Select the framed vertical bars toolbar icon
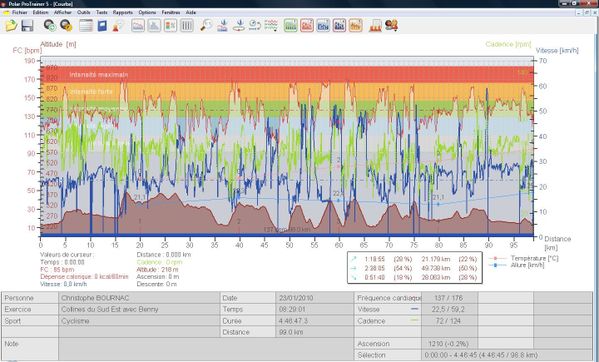The width and height of the screenshot is (599, 362). pyautogui.click(x=186, y=26)
